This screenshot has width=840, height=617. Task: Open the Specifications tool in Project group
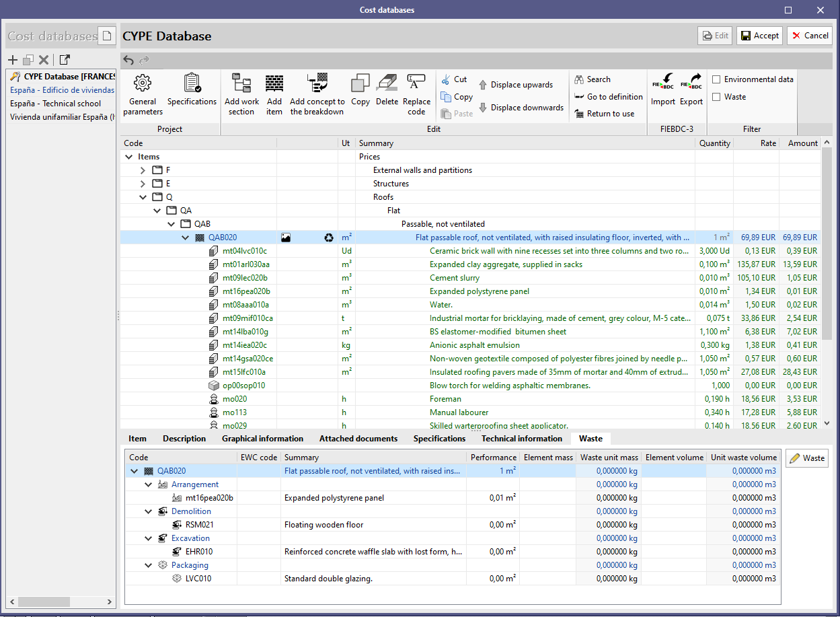tap(192, 89)
